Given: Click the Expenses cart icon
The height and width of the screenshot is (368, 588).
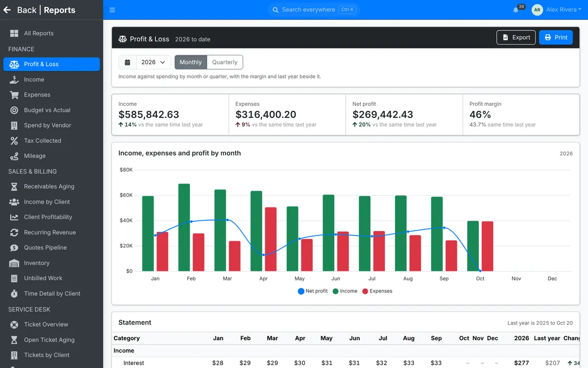Looking at the screenshot, I should tap(14, 95).
